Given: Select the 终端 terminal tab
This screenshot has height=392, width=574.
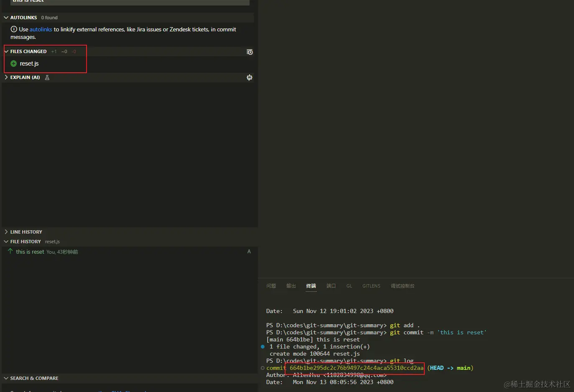Looking at the screenshot, I should coord(311,286).
